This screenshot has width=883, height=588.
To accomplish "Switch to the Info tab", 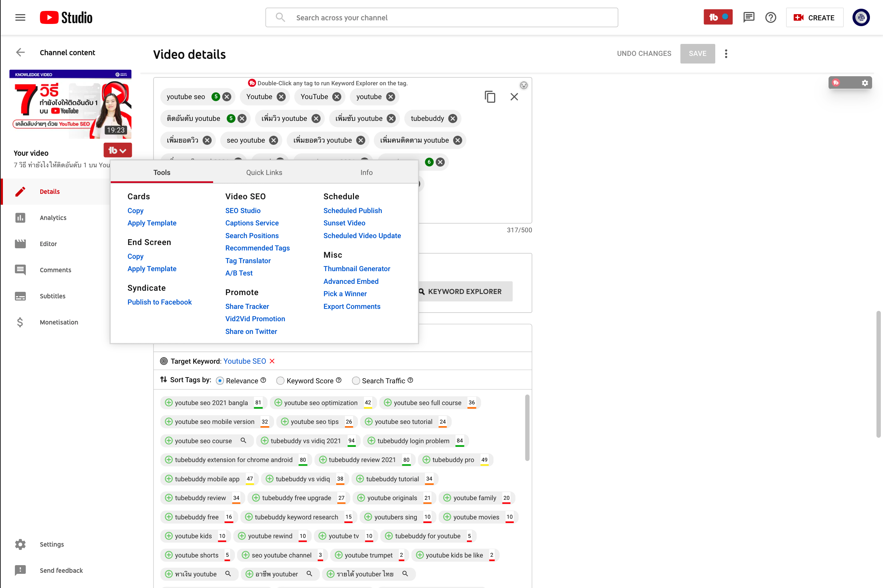I will click(x=366, y=172).
